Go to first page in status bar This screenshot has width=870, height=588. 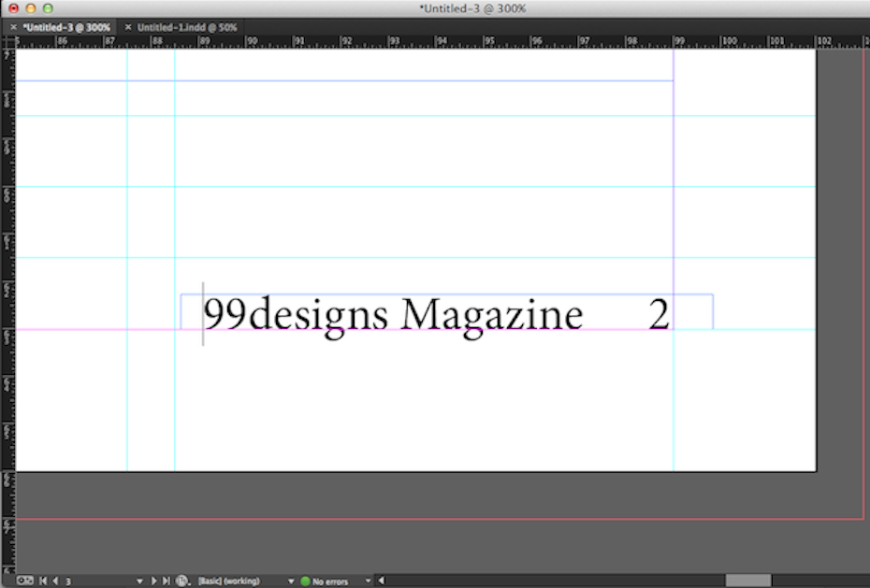tap(42, 581)
